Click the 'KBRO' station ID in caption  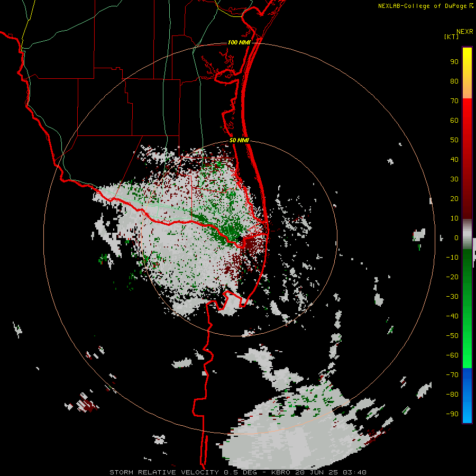point(281,472)
